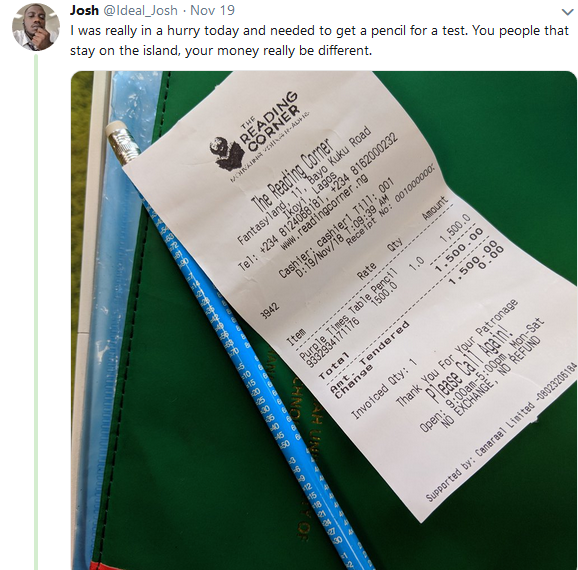Open the @Ideal_Josh handle link
The width and height of the screenshot is (578, 570).
140,10
